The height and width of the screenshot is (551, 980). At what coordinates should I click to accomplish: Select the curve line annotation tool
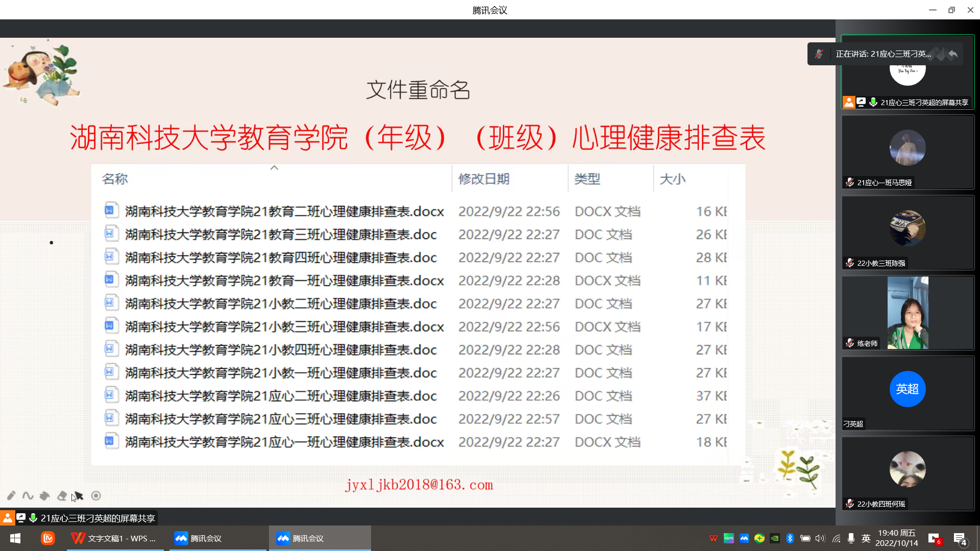point(28,495)
